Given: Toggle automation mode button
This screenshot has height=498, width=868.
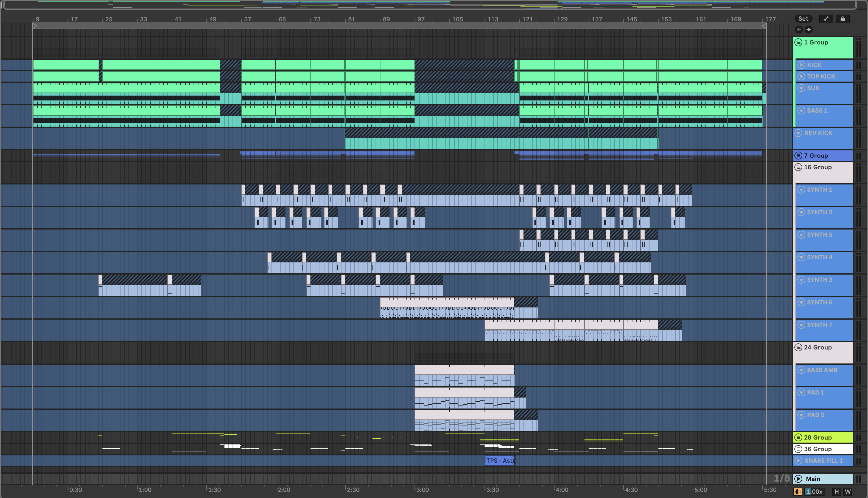Looking at the screenshot, I should pyautogui.click(x=826, y=19).
